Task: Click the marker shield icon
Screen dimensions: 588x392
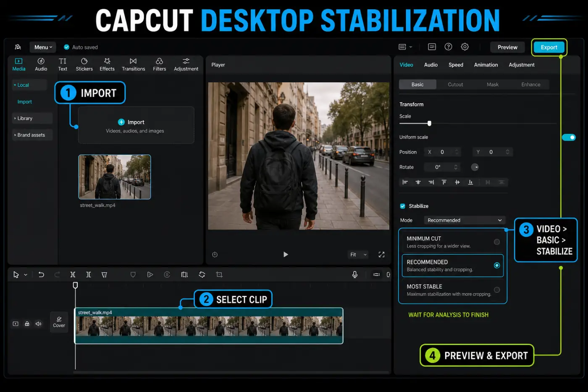Action: [133, 274]
